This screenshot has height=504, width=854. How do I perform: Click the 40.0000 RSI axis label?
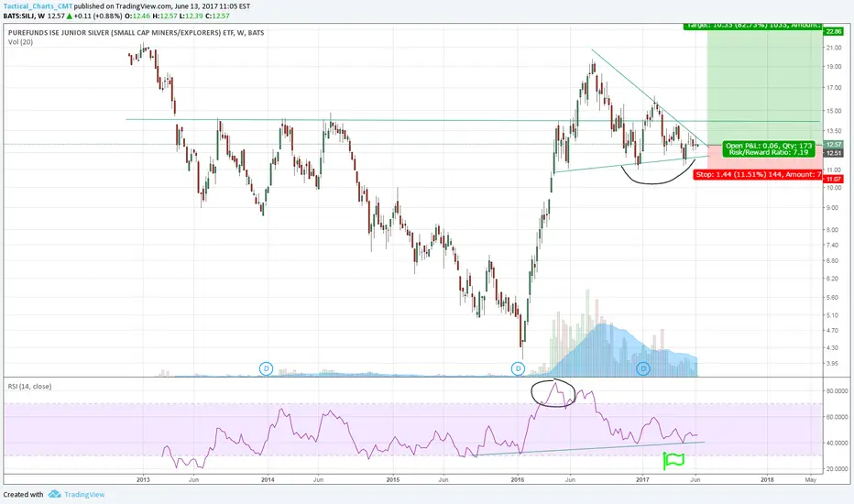pos(836,443)
